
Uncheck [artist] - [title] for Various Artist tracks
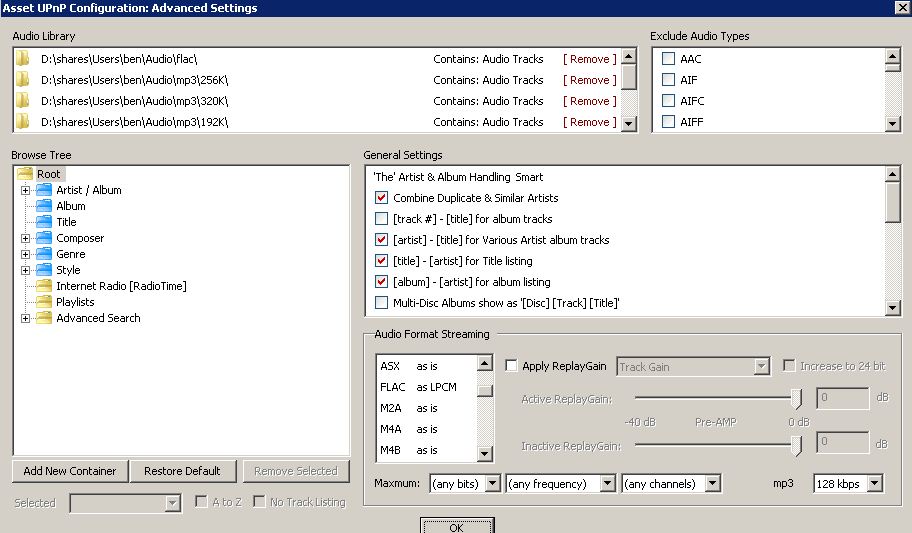point(382,240)
